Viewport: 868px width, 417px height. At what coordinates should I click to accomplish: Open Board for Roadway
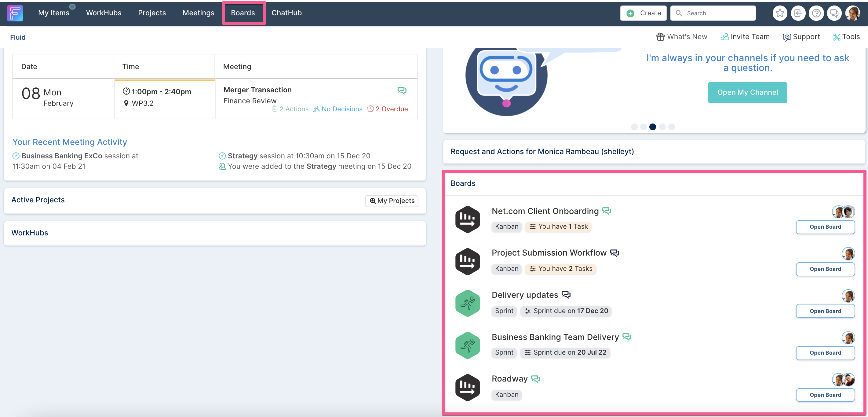[825, 395]
